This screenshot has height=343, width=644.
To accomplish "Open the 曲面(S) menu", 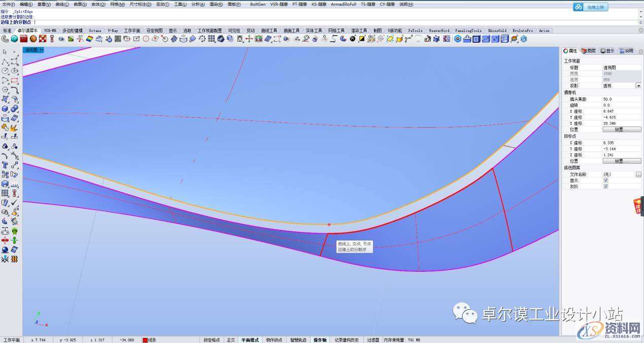I will click(80, 4).
